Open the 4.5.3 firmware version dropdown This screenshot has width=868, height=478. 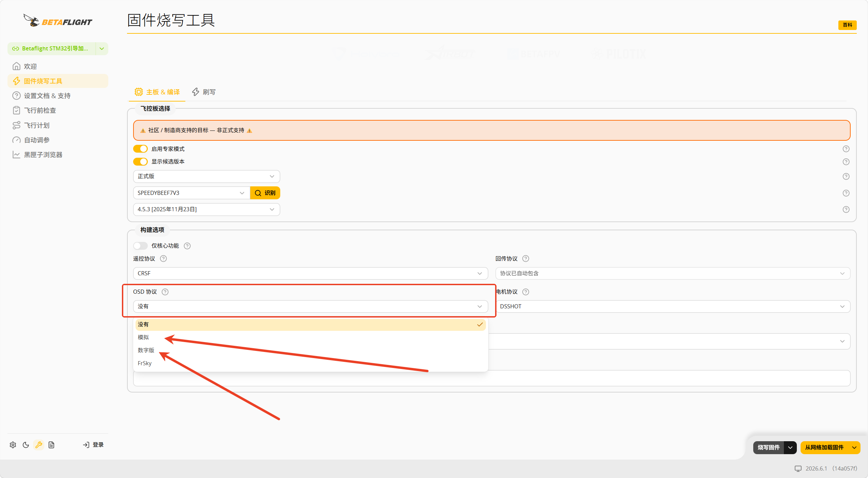[x=206, y=210]
